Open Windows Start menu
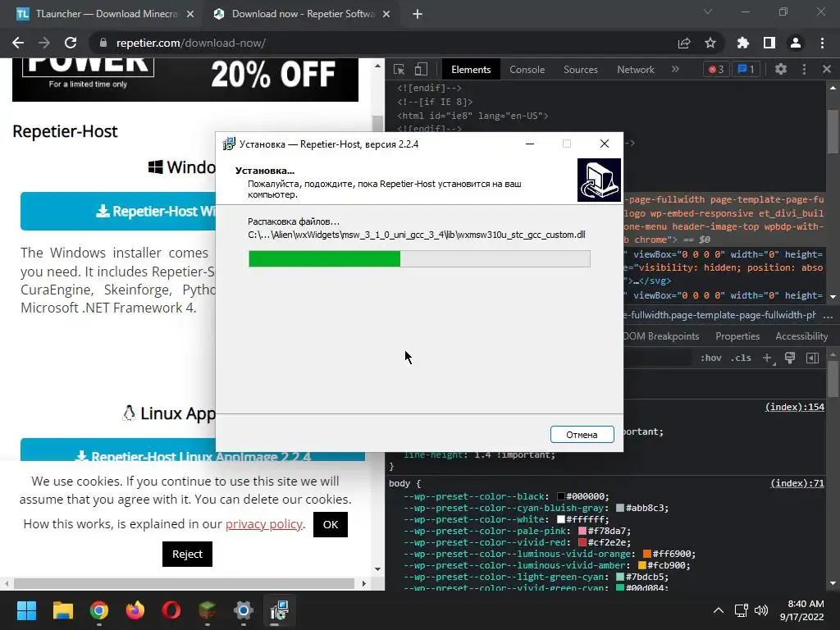 [26, 610]
